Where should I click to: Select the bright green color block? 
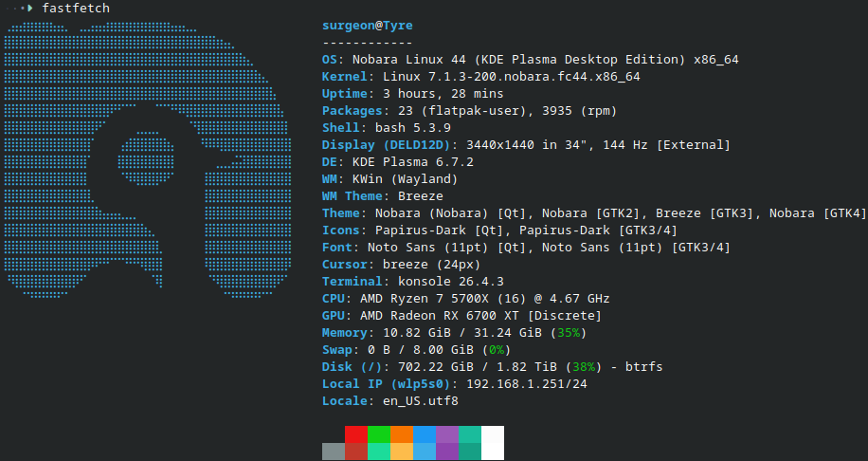(x=379, y=434)
